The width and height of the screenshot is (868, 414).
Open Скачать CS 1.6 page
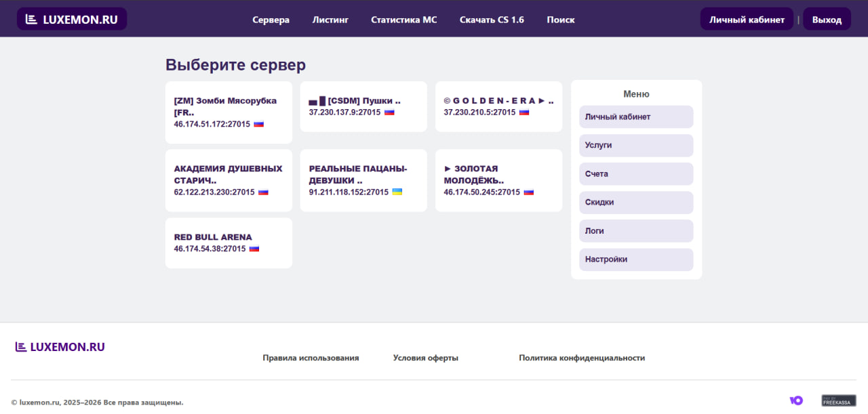click(492, 20)
